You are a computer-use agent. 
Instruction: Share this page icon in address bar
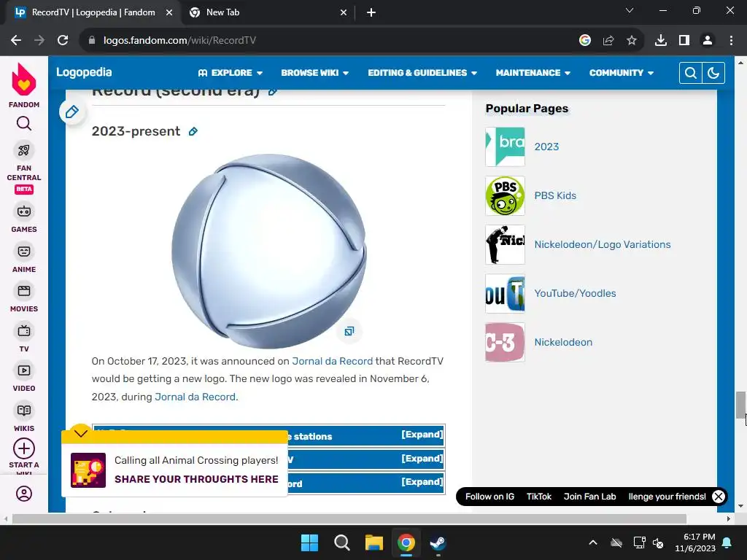608,41
